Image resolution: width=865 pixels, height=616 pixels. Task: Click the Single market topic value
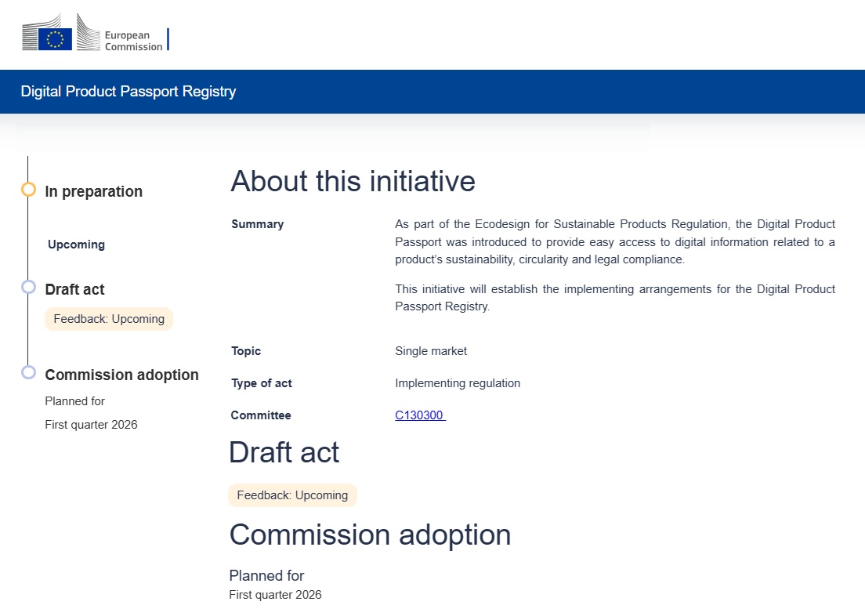431,351
